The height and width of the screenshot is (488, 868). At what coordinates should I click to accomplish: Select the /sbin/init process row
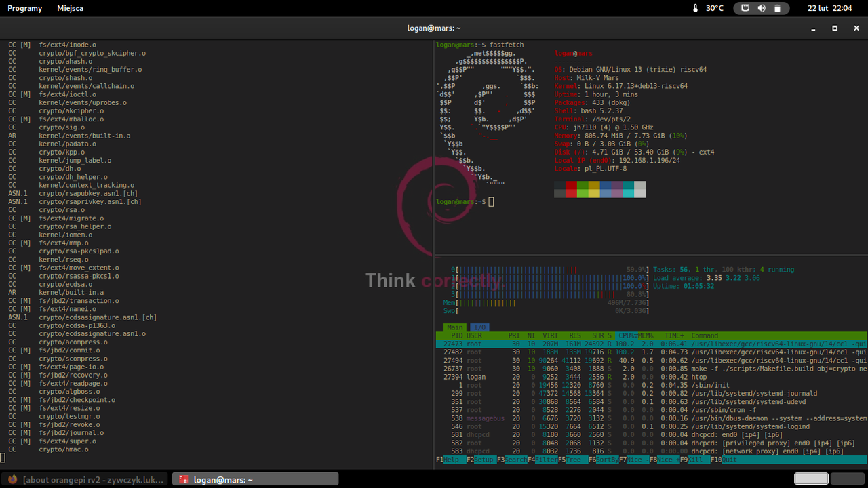651,385
